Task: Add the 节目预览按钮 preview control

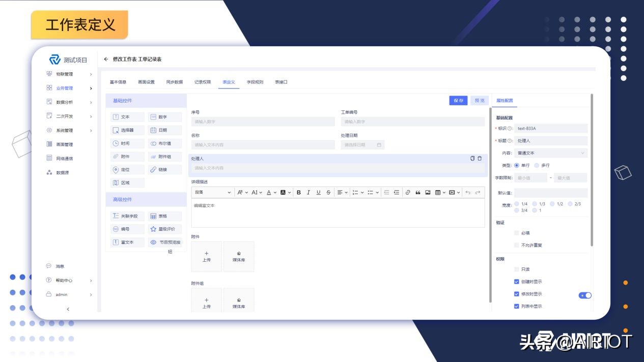Action: click(165, 243)
